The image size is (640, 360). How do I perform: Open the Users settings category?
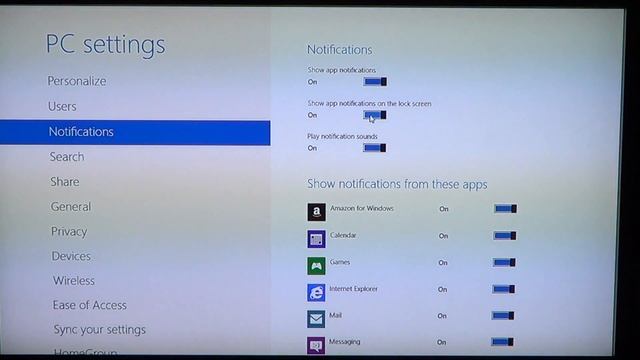coord(62,107)
